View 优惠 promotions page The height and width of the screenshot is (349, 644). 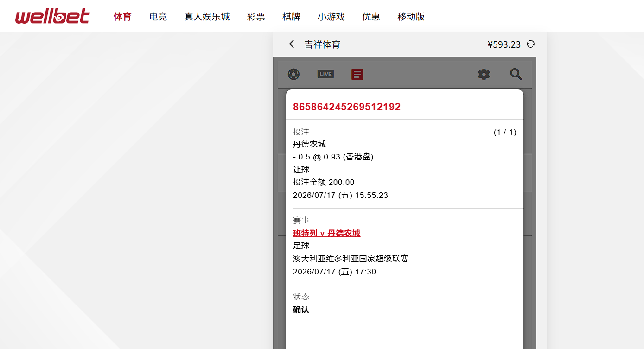pos(371,17)
